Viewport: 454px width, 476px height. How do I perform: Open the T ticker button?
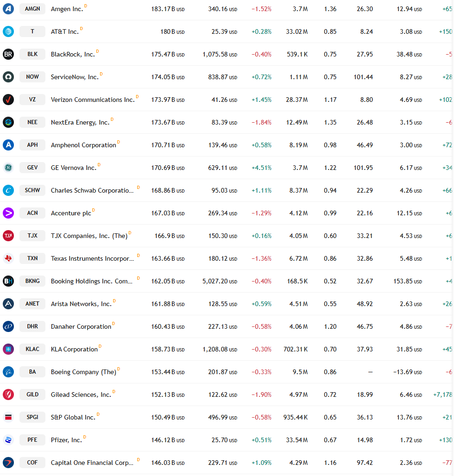tap(32, 31)
